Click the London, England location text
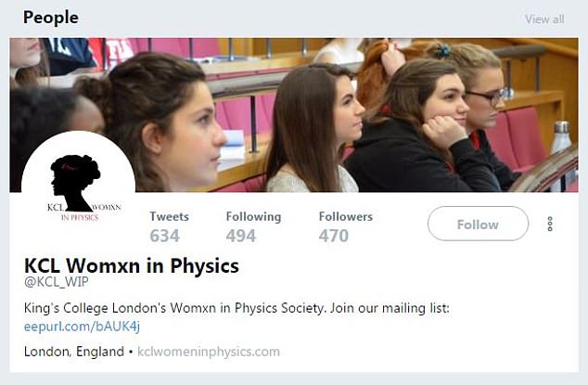588x385 pixels. (73, 352)
